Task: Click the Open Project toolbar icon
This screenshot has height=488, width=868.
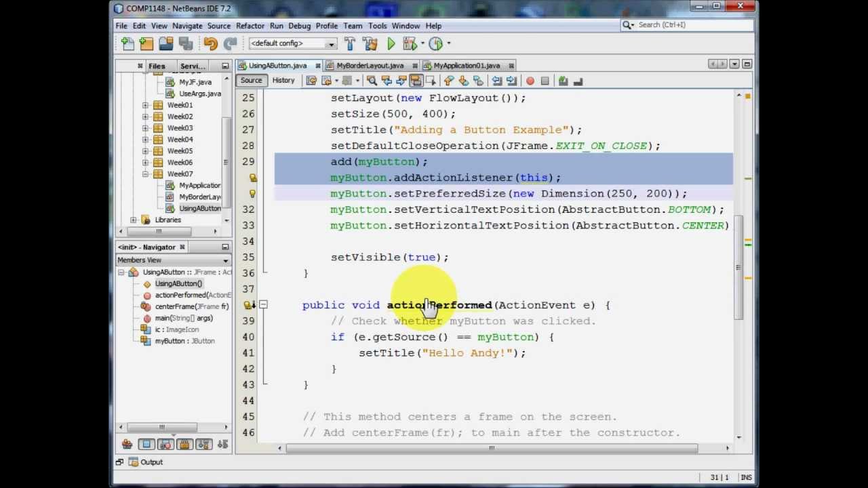Action: point(165,44)
